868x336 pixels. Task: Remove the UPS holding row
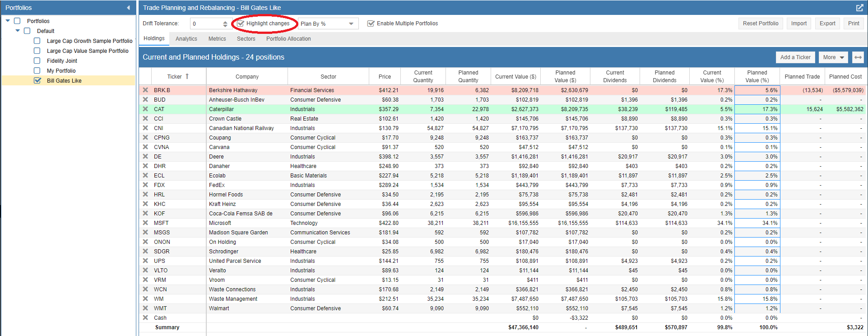click(x=145, y=261)
